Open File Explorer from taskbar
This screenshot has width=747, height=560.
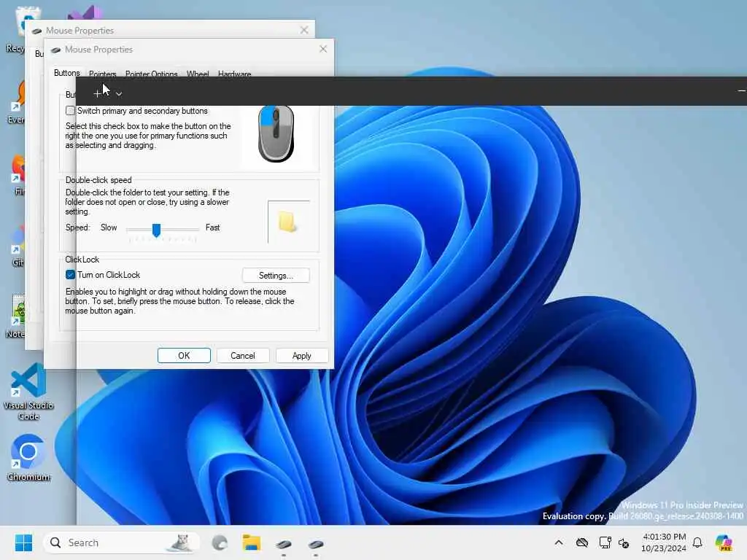point(252,542)
